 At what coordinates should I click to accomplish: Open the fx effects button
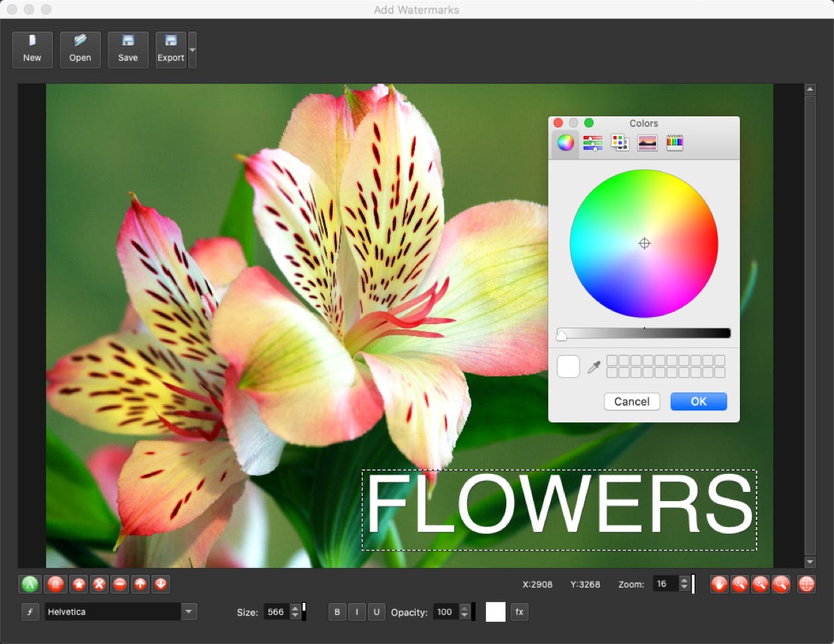pos(519,612)
